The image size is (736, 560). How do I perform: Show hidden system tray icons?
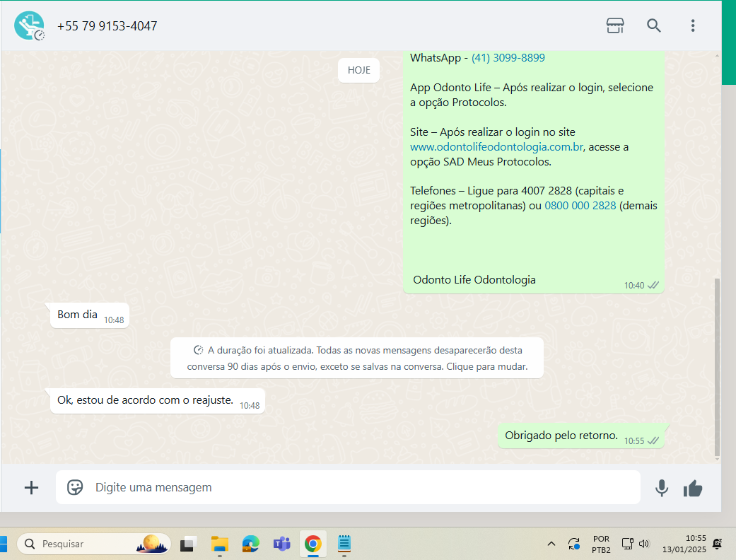[x=551, y=544]
